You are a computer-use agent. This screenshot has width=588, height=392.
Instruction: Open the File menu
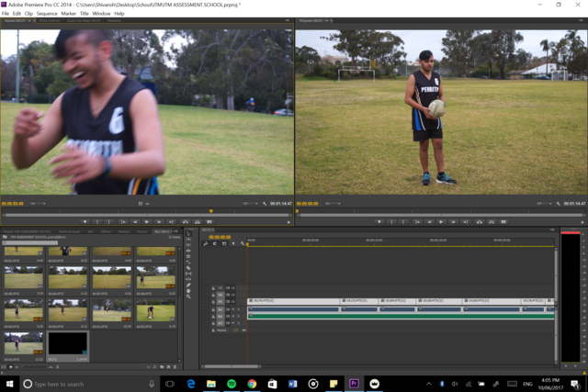click(x=6, y=14)
